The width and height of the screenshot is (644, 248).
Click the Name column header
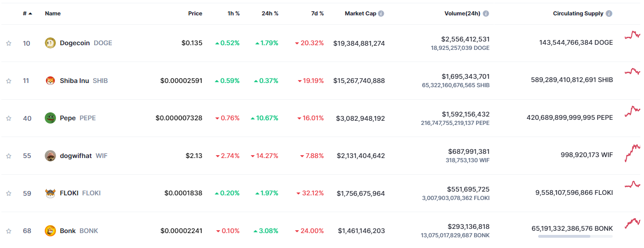53,14
